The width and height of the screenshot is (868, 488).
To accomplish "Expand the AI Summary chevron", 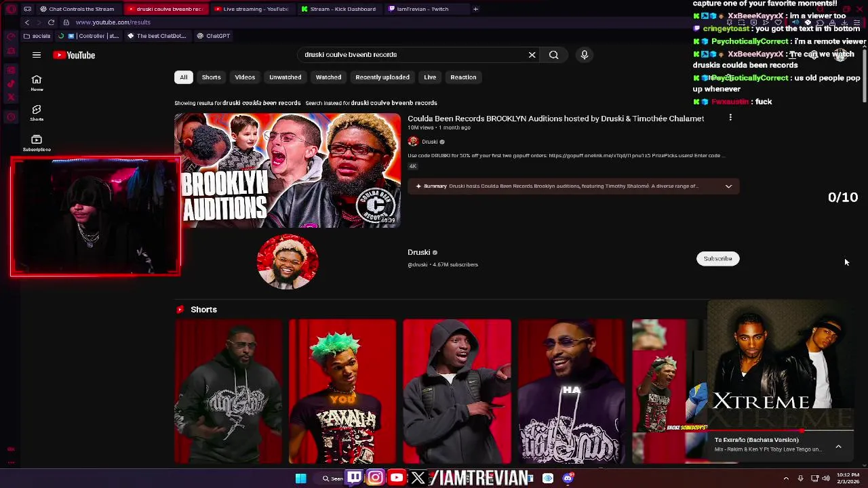I will pyautogui.click(x=729, y=186).
